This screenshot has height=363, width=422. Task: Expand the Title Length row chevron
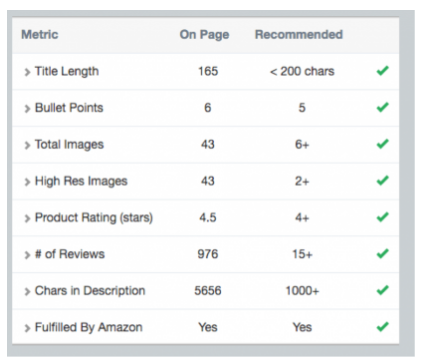(x=27, y=72)
